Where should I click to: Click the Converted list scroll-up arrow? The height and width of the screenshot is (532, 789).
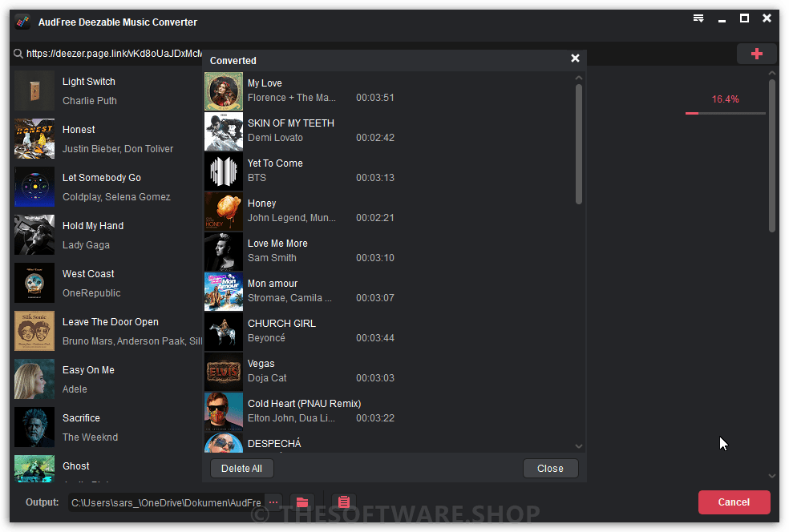[x=579, y=78]
